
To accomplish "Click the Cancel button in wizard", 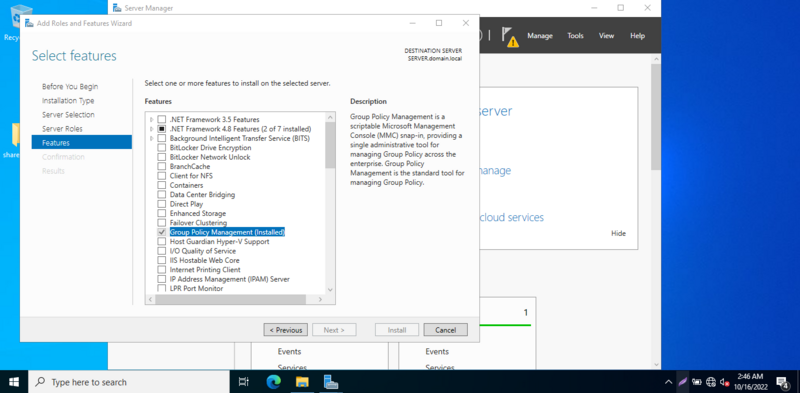I will [x=445, y=330].
